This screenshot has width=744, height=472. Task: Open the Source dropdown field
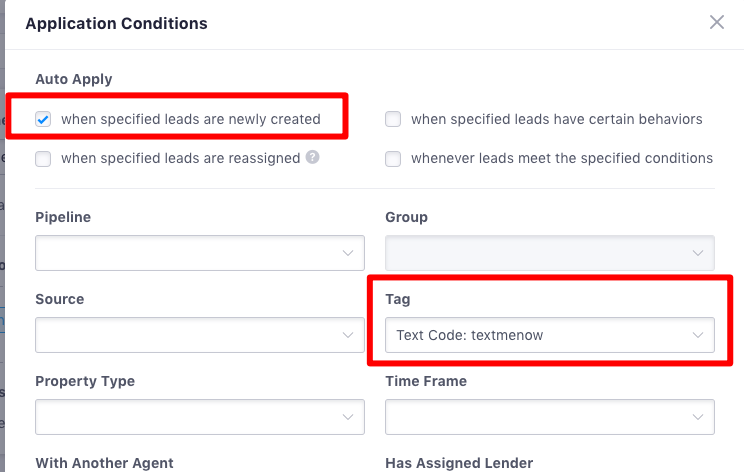(200, 335)
